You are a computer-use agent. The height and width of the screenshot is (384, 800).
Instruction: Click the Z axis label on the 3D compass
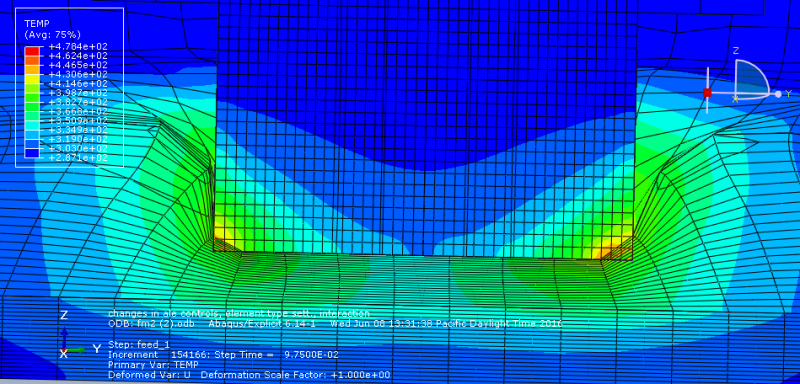tap(736, 51)
